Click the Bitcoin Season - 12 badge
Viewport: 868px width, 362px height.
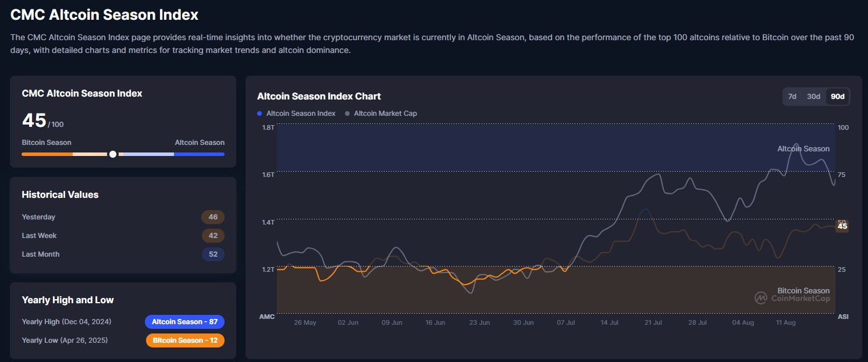pos(185,340)
